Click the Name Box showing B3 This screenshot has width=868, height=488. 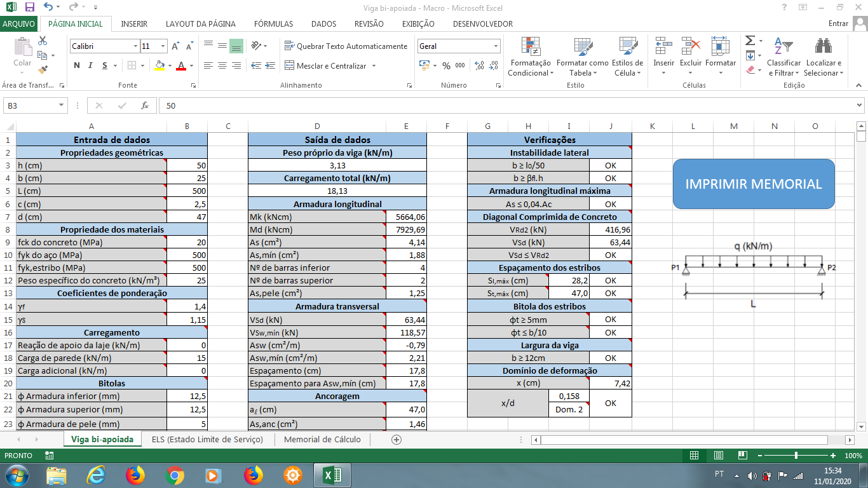click(x=31, y=105)
